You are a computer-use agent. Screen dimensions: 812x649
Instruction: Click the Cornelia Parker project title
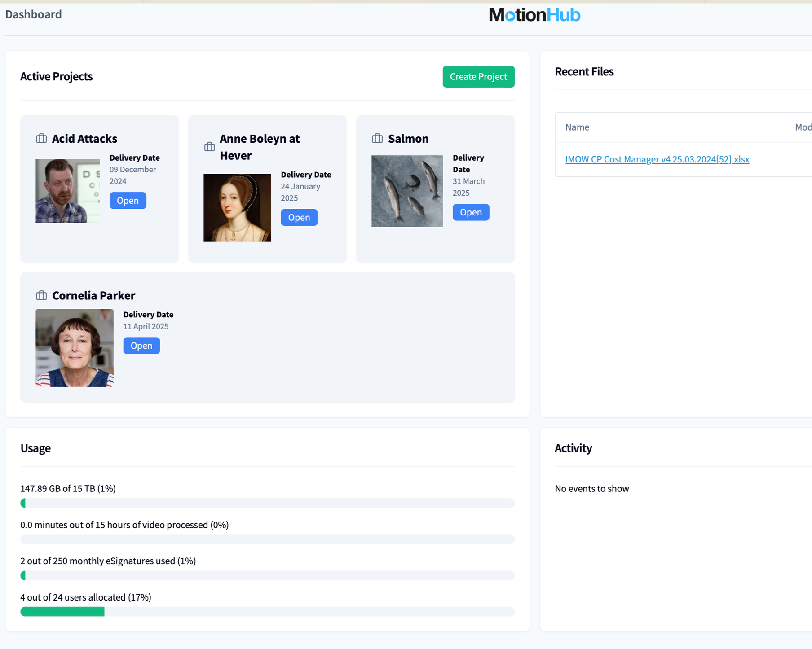93,295
